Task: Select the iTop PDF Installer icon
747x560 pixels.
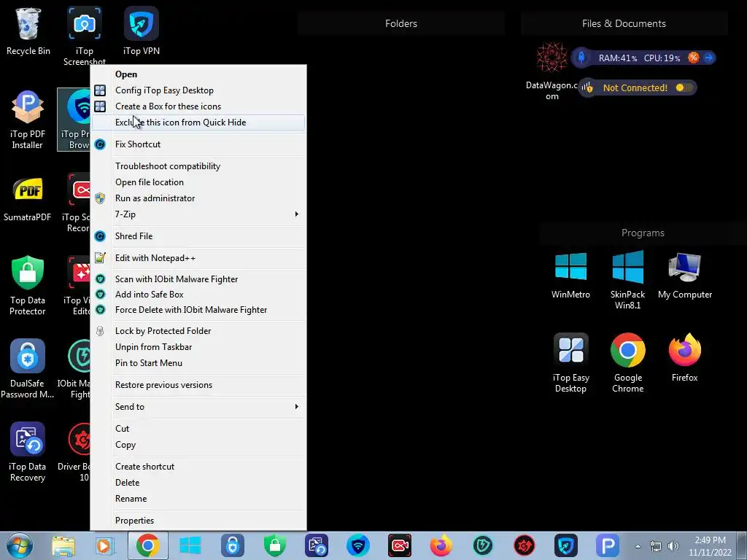Action: pos(28,119)
